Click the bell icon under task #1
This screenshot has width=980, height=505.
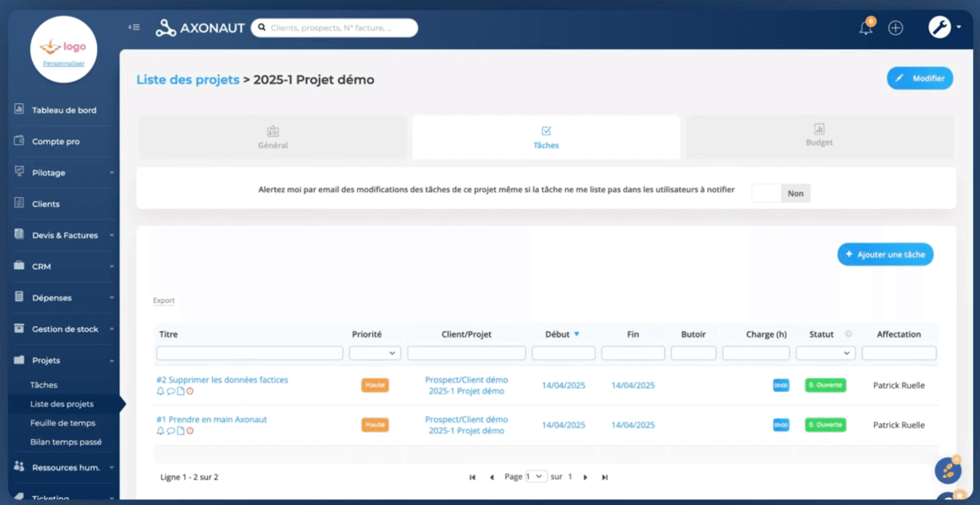(160, 431)
